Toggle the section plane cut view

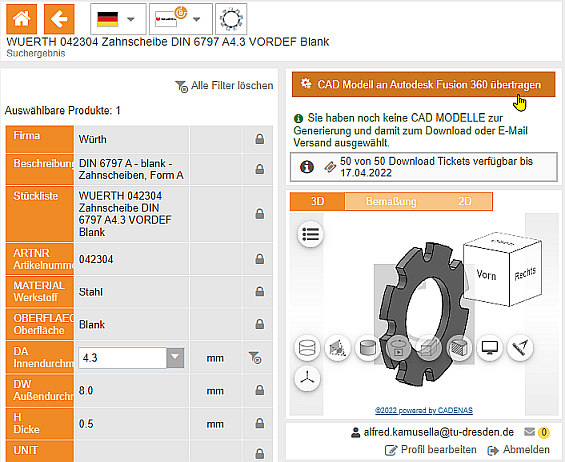pyautogui.click(x=337, y=348)
